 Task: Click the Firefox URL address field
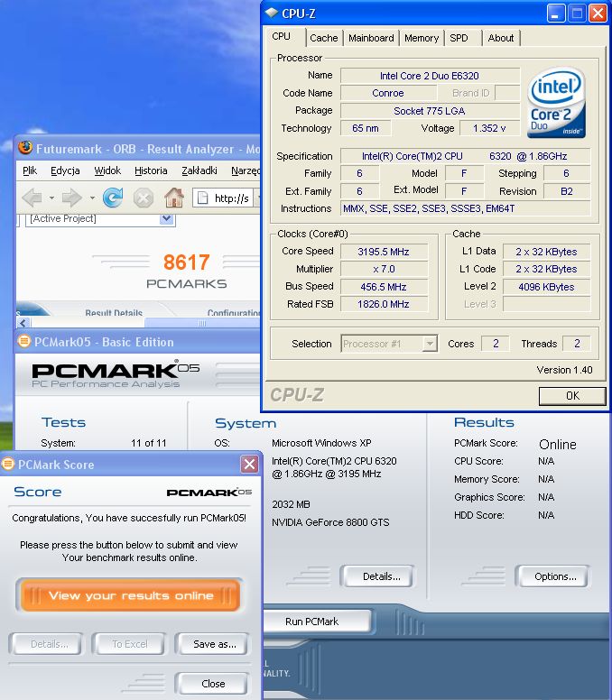[226, 198]
